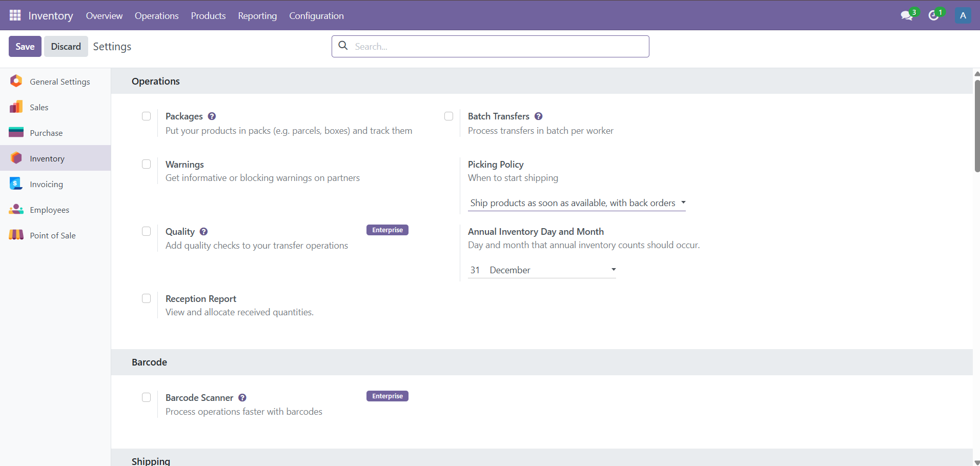Open the activities clock icon
The height and width of the screenshot is (466, 980).
click(x=934, y=15)
